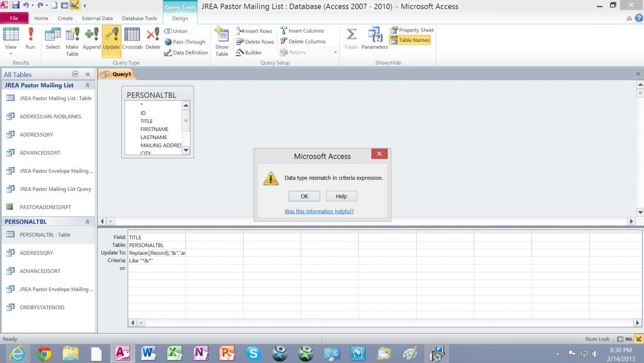Open the Help question mark icon
644x363 pixels.
tap(639, 18)
